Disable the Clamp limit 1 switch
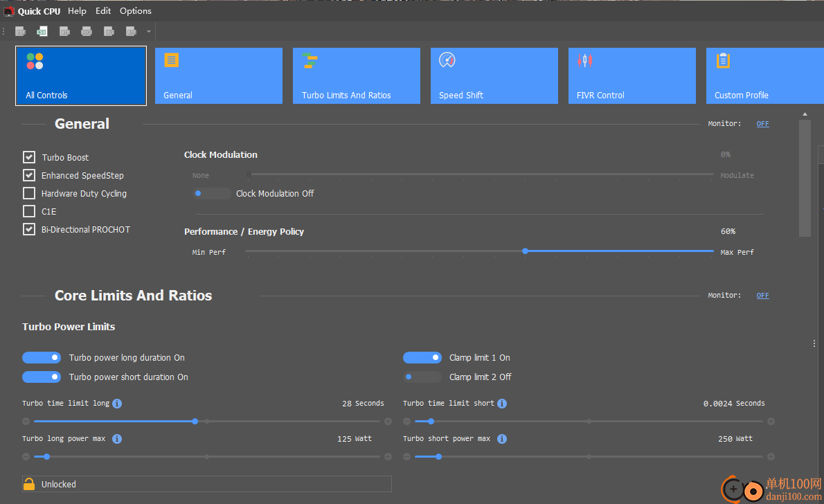The width and height of the screenshot is (824, 504). click(x=422, y=357)
